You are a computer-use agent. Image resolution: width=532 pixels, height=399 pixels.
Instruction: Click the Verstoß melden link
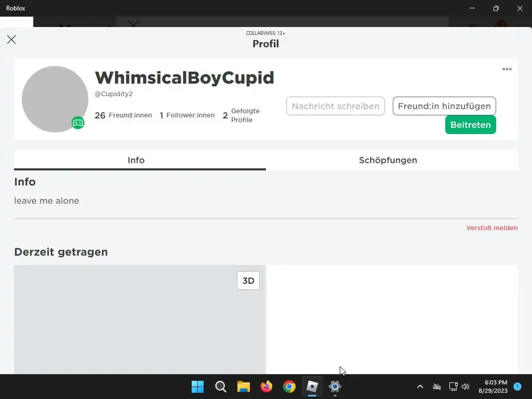(x=491, y=228)
